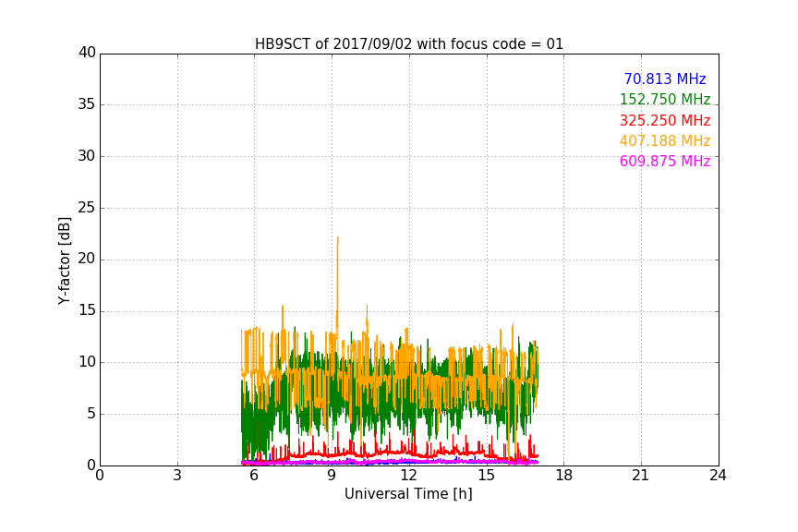This screenshot has height=532, width=798.
Task: Select the 609.875 MHz legend label
Action: click(x=665, y=161)
